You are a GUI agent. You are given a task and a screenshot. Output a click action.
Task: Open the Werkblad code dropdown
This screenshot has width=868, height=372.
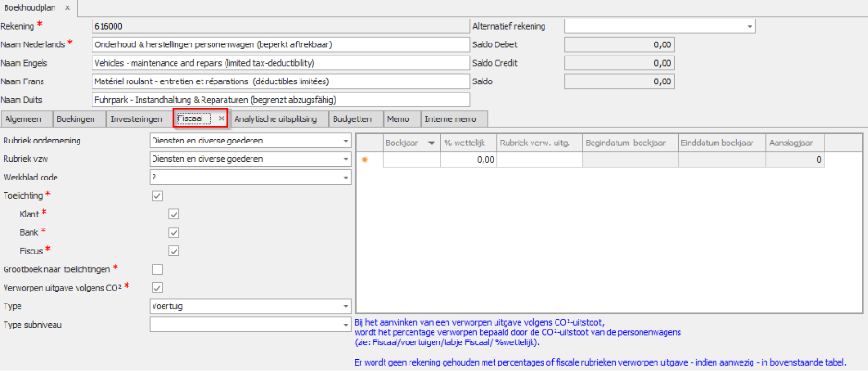[346, 178]
